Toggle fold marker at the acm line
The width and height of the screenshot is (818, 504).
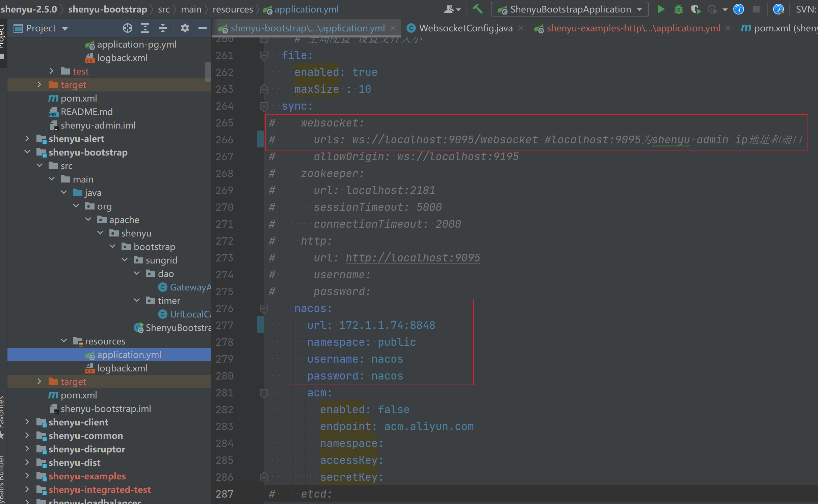(x=264, y=393)
